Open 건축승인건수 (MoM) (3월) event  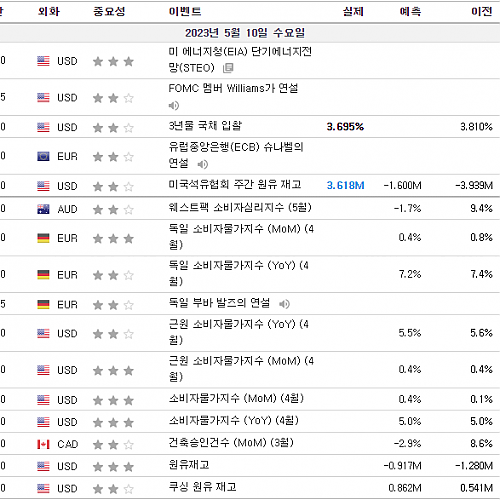pyautogui.click(x=231, y=443)
